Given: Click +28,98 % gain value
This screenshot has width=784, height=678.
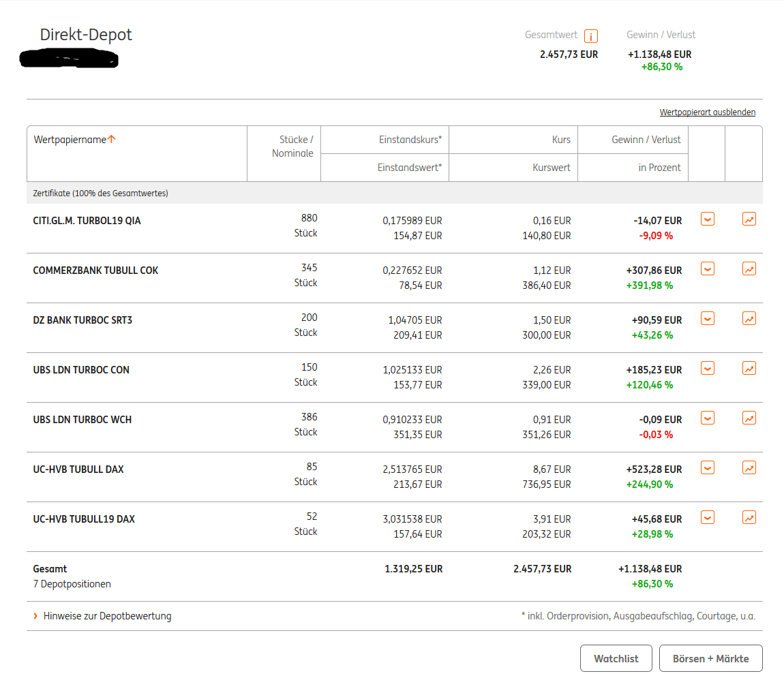Looking at the screenshot, I should click(x=652, y=534).
